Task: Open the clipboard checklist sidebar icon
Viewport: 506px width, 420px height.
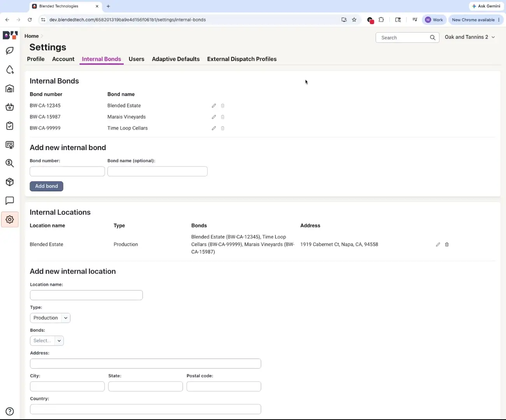Action: tap(10, 126)
